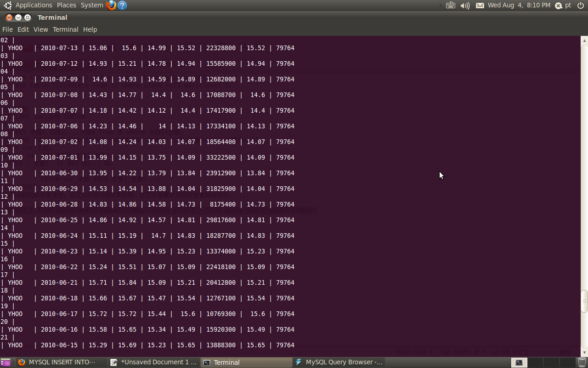Viewport: 588px width, 368px height.
Task: Open the Terminal File menu
Action: pyautogui.click(x=7, y=29)
